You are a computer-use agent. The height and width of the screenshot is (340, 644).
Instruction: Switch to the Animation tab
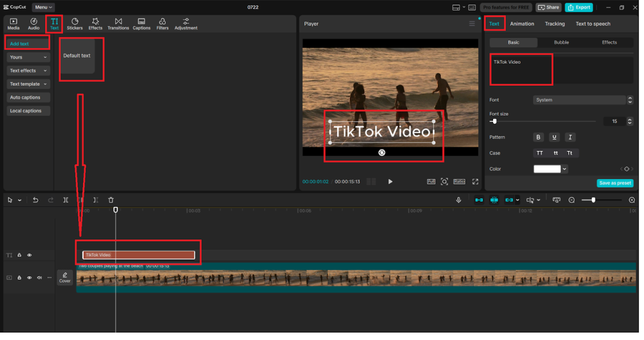(521, 24)
